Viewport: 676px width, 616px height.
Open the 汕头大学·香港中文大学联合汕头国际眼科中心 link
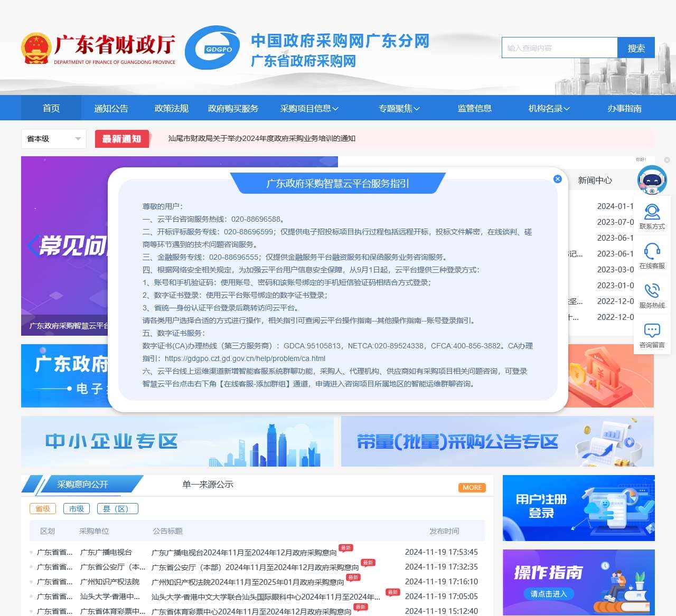(266, 597)
